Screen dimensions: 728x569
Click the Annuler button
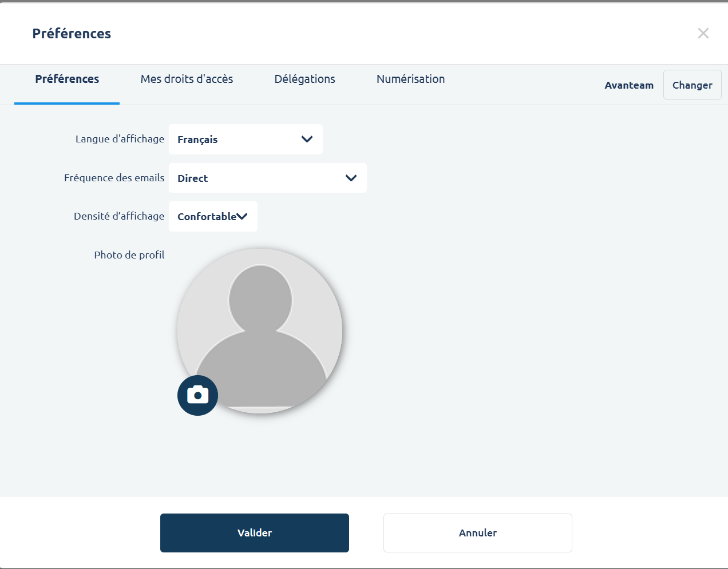(x=477, y=532)
